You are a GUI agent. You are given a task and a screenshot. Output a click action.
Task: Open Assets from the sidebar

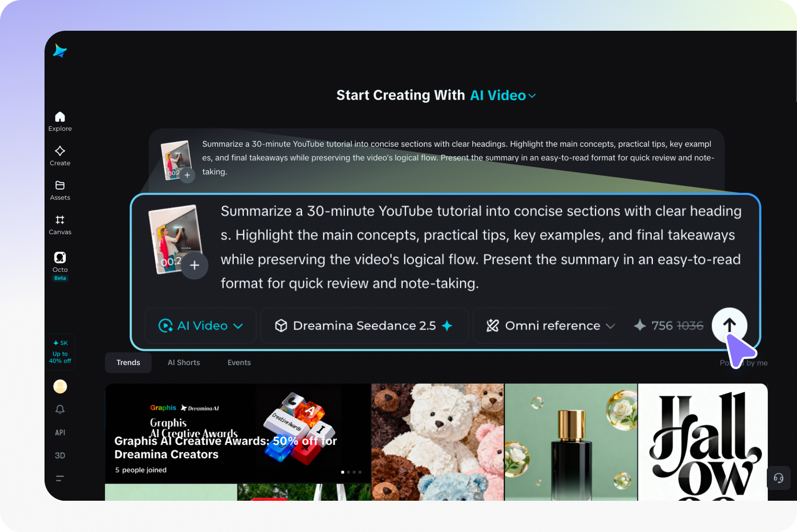pyautogui.click(x=60, y=190)
